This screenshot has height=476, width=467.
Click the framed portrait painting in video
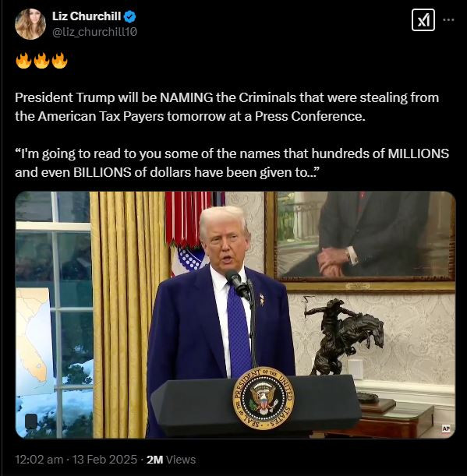pos(360,242)
